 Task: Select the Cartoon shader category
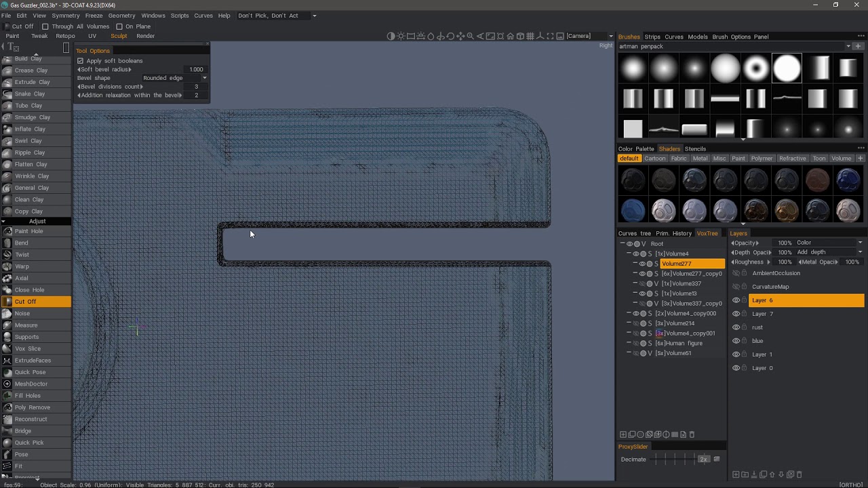click(654, 159)
